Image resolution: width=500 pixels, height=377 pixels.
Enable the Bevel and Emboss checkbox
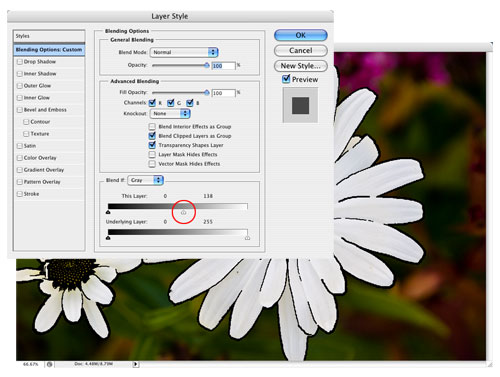pyautogui.click(x=20, y=110)
